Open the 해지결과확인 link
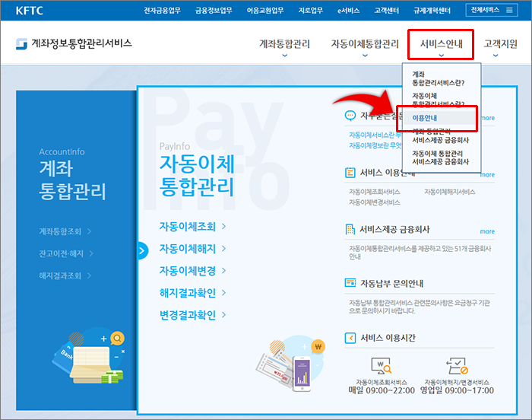Screen dimensions: 532x420 click(x=192, y=293)
